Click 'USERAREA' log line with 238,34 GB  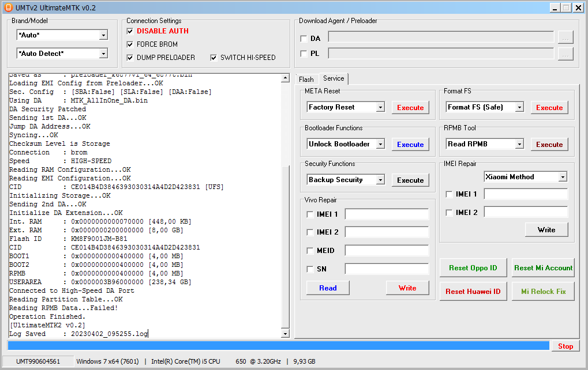click(x=100, y=282)
